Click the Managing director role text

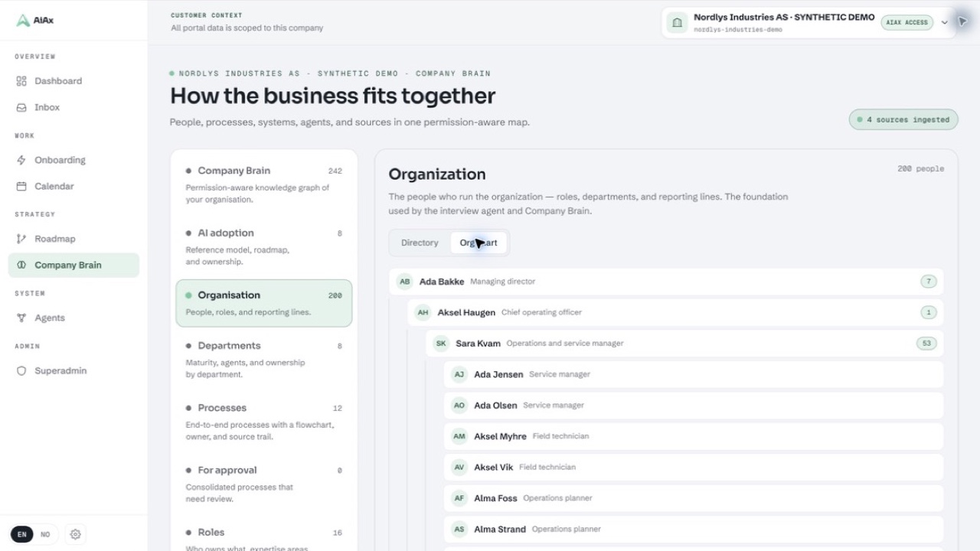click(502, 282)
